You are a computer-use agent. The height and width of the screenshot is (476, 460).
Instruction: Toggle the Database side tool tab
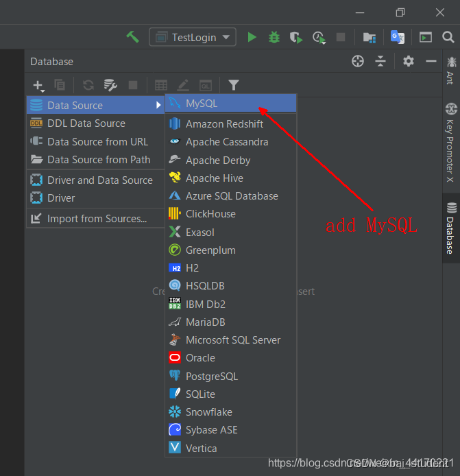pos(451,228)
